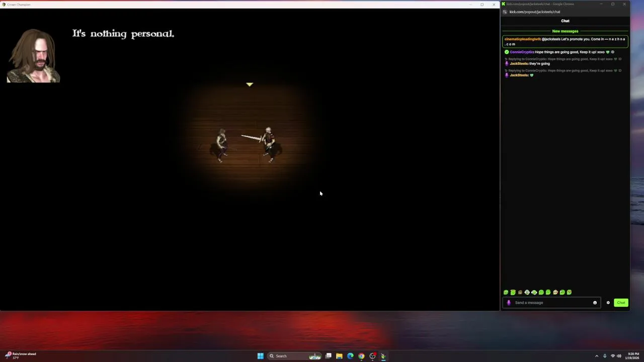
Task: Open File Explorer from taskbar
Action: [339, 356]
